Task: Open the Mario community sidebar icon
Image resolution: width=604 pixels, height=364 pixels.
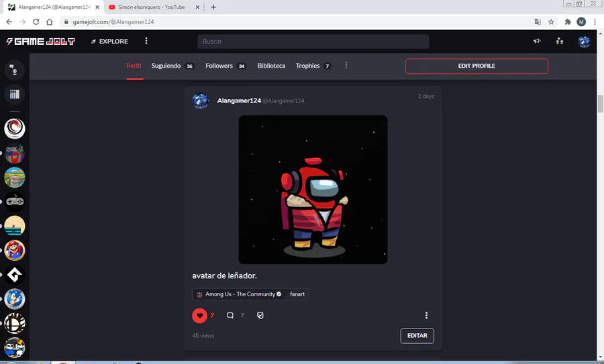Action: coord(15,251)
